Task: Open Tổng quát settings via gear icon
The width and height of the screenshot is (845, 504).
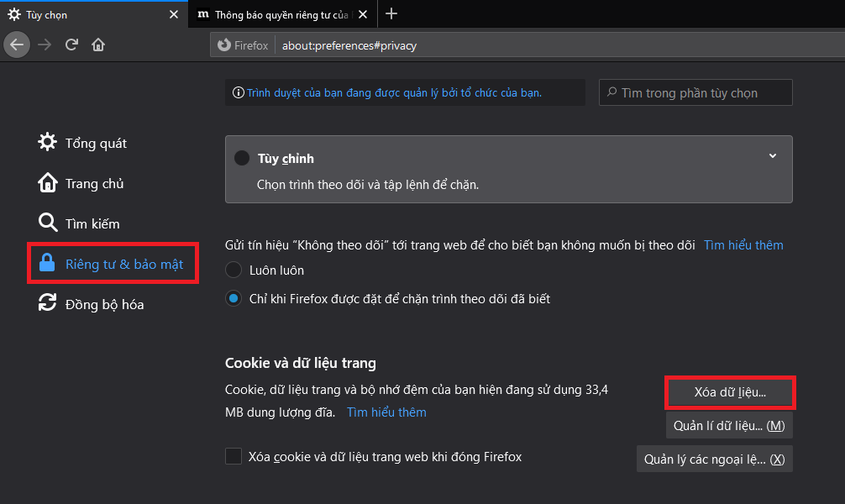Action: coord(47,143)
